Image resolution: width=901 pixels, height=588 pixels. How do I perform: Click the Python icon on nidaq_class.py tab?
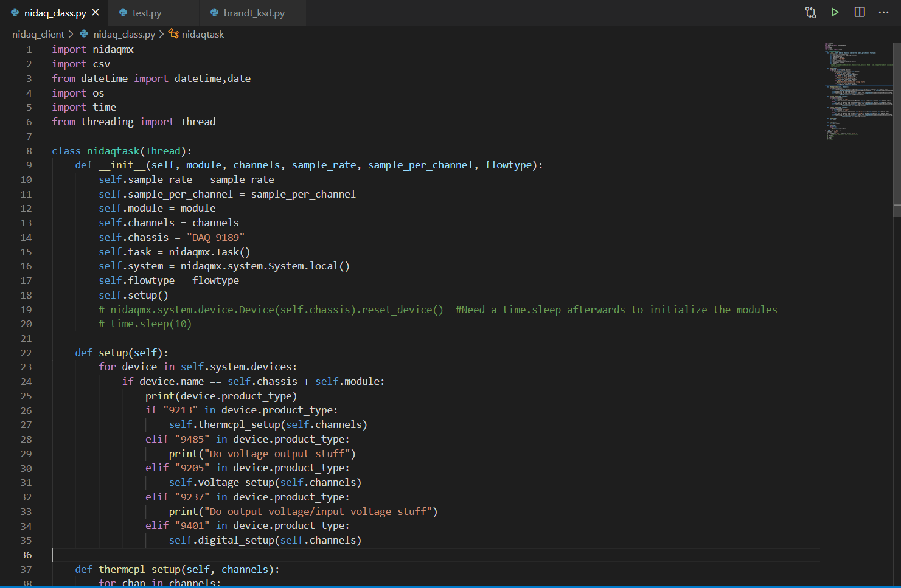coord(15,11)
